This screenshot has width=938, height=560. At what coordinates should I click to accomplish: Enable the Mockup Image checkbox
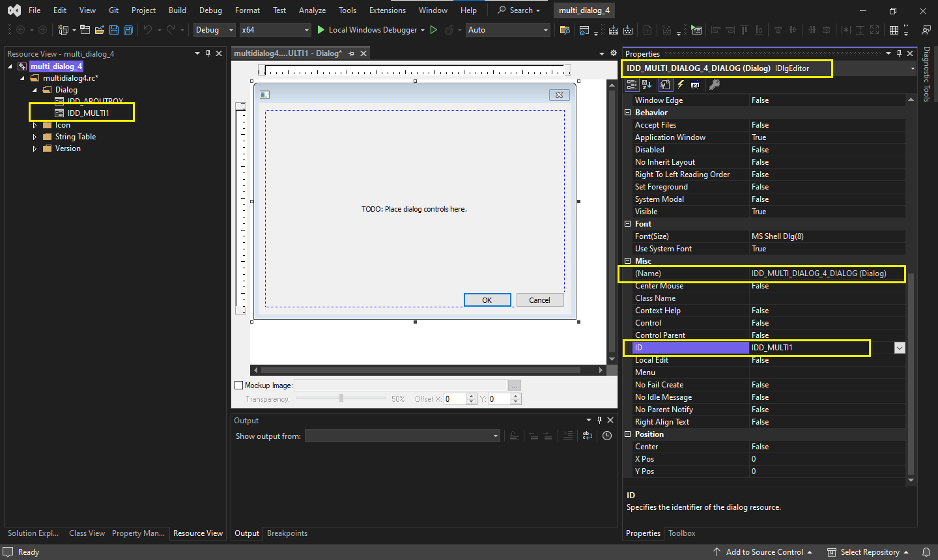(x=238, y=385)
